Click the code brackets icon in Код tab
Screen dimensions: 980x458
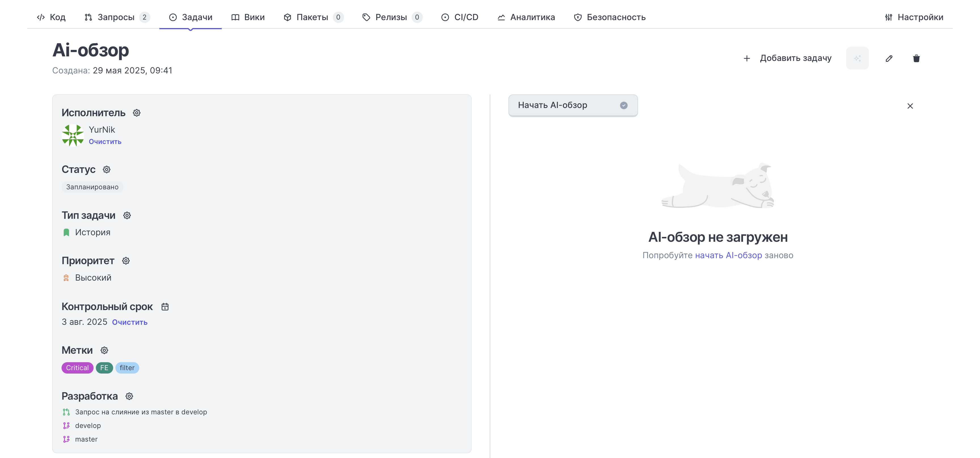[x=41, y=17]
